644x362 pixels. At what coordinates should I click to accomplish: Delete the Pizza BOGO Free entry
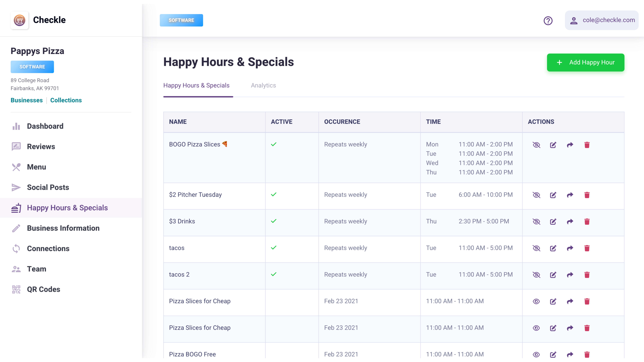point(587,354)
